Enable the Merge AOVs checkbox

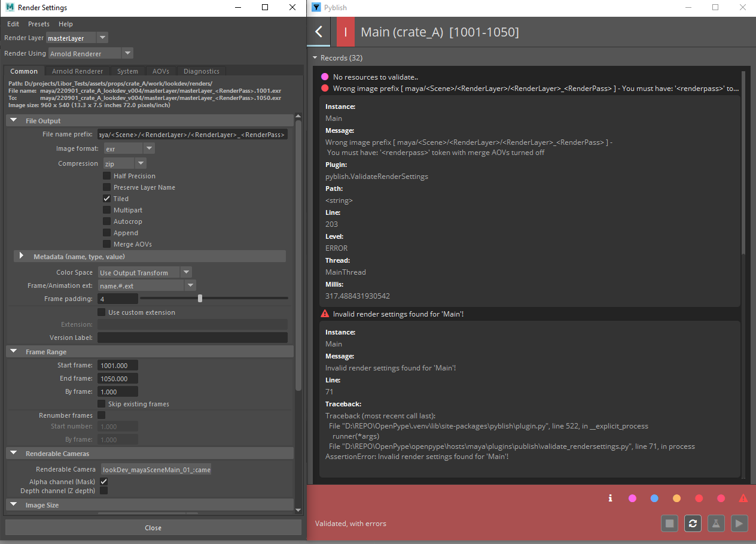tap(106, 244)
